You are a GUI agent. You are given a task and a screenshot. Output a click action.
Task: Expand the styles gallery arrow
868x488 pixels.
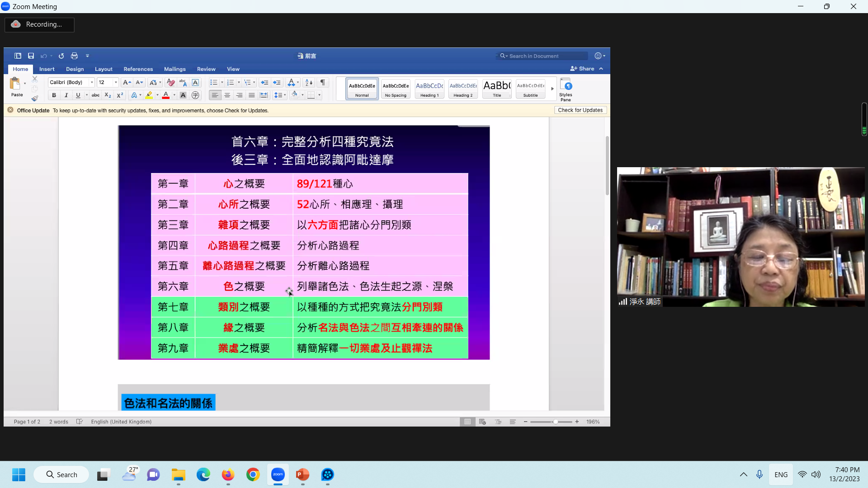pyautogui.click(x=552, y=89)
